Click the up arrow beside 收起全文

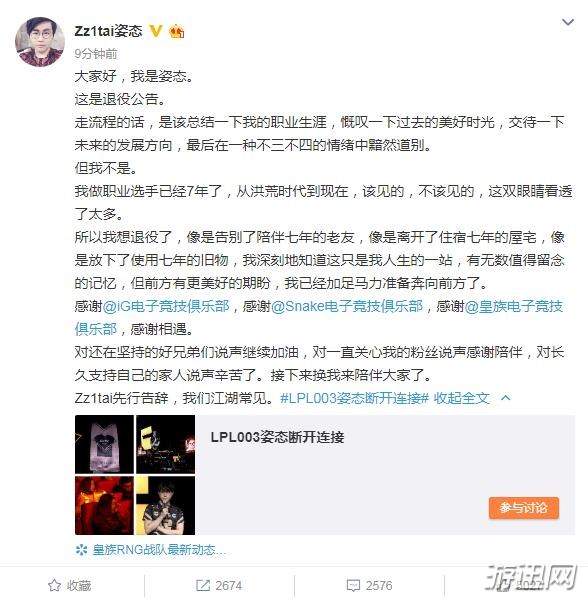click(x=506, y=398)
